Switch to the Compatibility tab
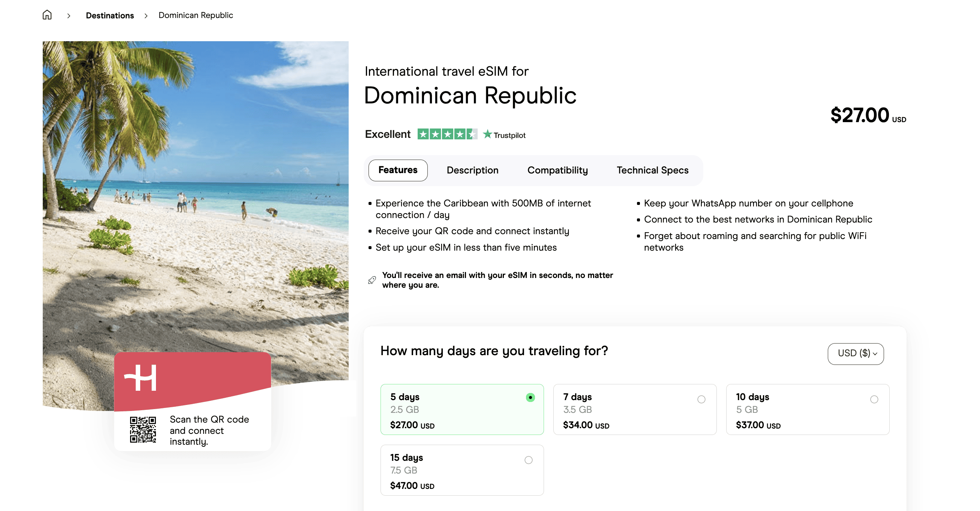This screenshot has height=511, width=980. pos(557,170)
